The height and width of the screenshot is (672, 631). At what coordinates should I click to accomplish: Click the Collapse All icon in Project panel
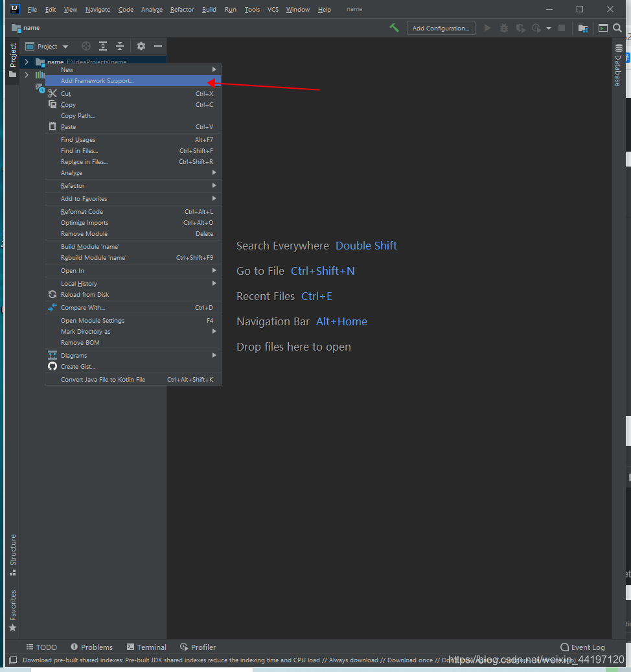(120, 46)
